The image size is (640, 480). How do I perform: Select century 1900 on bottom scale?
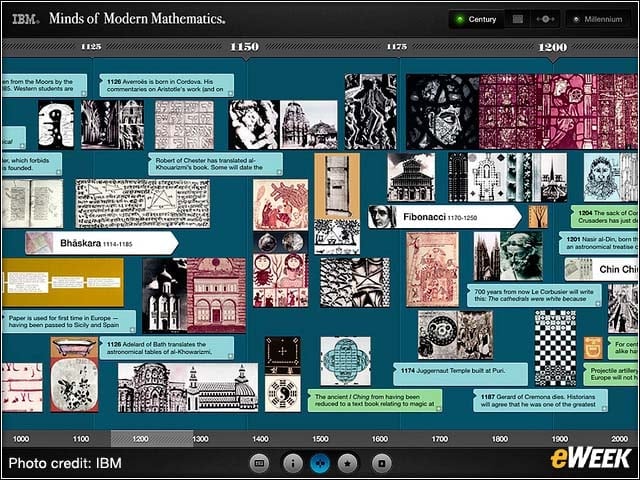(560, 439)
